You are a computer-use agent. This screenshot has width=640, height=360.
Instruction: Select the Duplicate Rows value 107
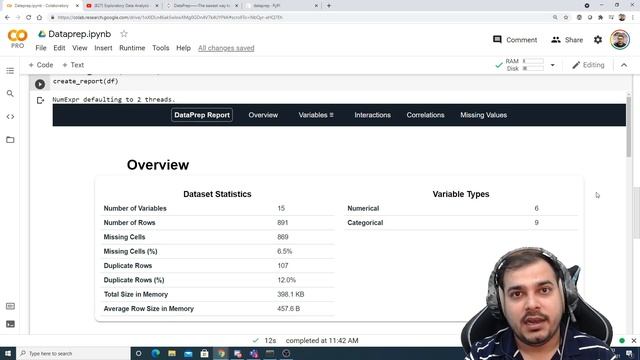point(282,266)
